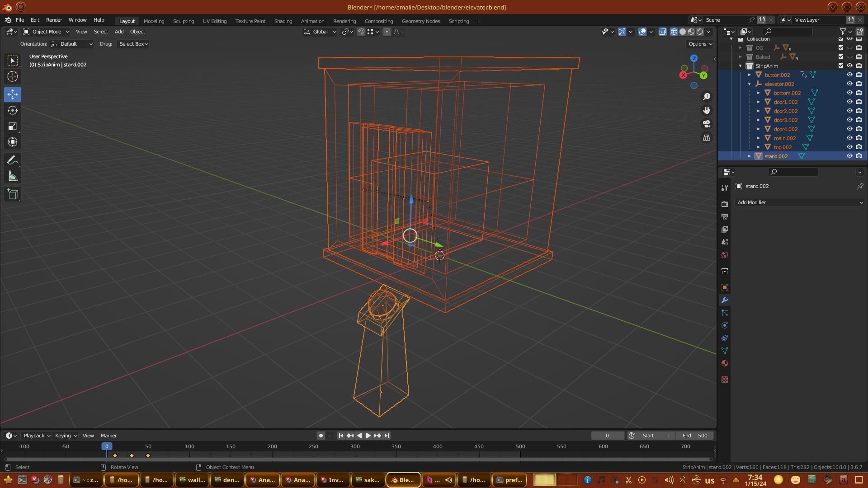
Task: Activate the Annotate pencil tool
Action: point(13,160)
